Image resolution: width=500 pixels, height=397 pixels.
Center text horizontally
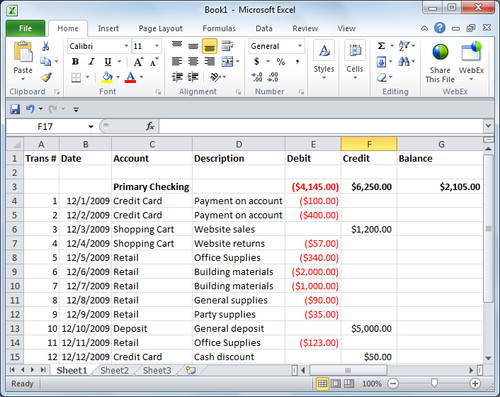[193, 62]
